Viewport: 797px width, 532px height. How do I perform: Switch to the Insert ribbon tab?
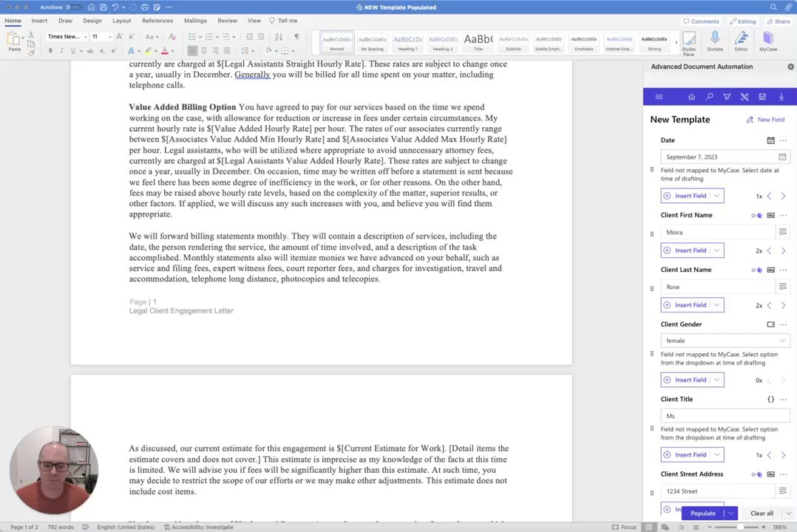click(39, 21)
